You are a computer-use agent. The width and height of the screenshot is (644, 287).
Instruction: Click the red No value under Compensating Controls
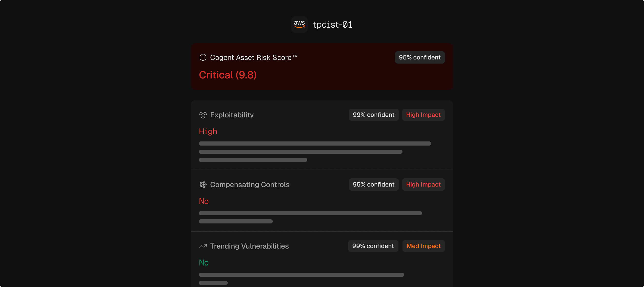204,201
